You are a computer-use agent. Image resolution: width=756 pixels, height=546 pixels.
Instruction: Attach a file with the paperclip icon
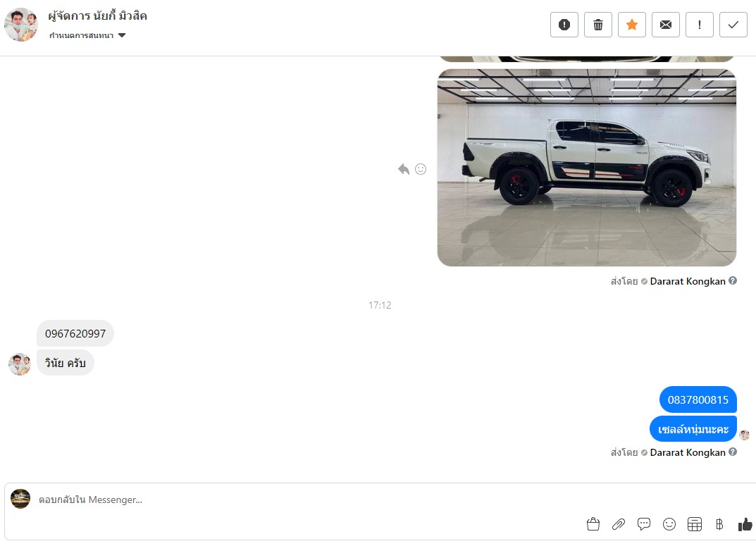pyautogui.click(x=619, y=524)
